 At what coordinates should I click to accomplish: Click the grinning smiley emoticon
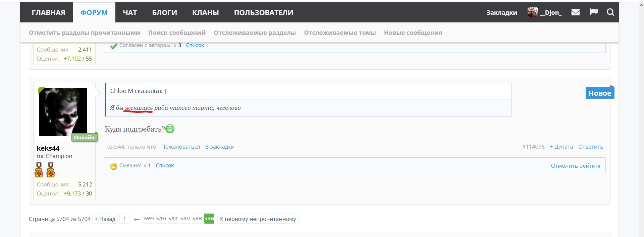170,129
